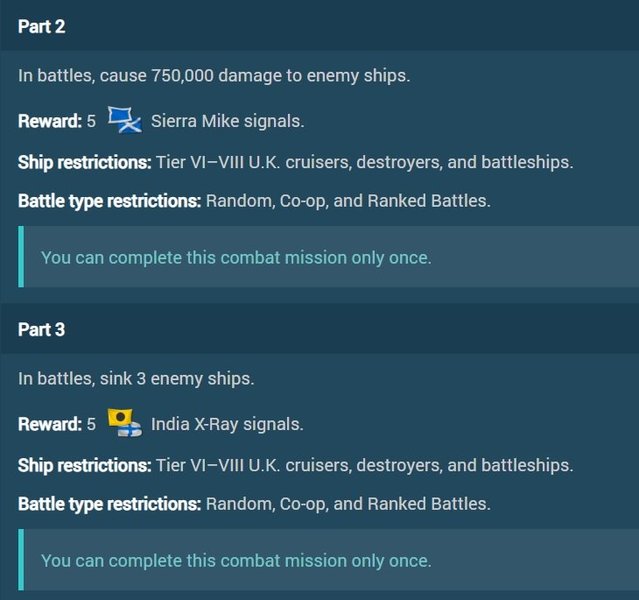The width and height of the screenshot is (639, 600).
Task: Click the 750,000 damage mission description
Action: point(213,78)
